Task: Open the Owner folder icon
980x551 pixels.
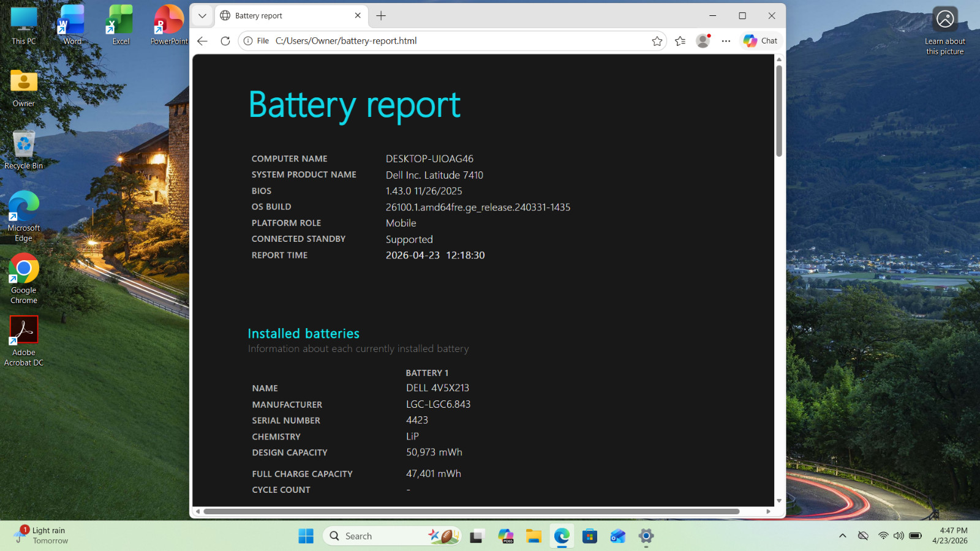Action: pos(24,88)
